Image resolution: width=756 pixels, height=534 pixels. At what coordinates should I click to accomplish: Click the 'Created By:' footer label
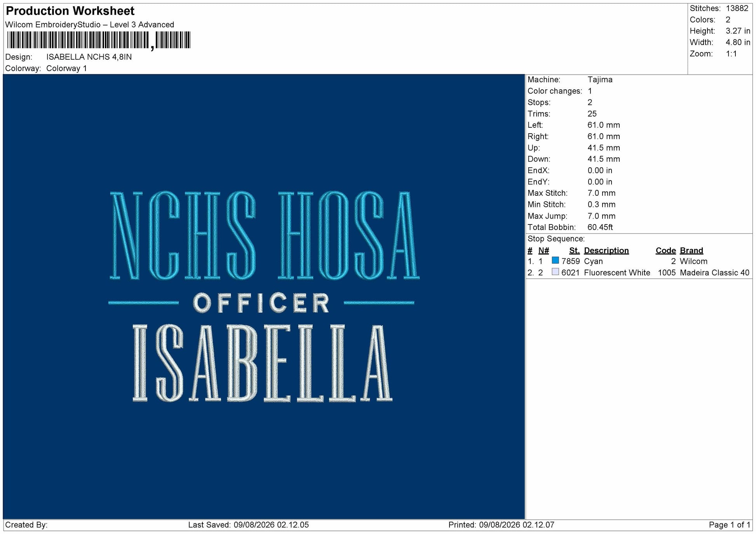26,525
